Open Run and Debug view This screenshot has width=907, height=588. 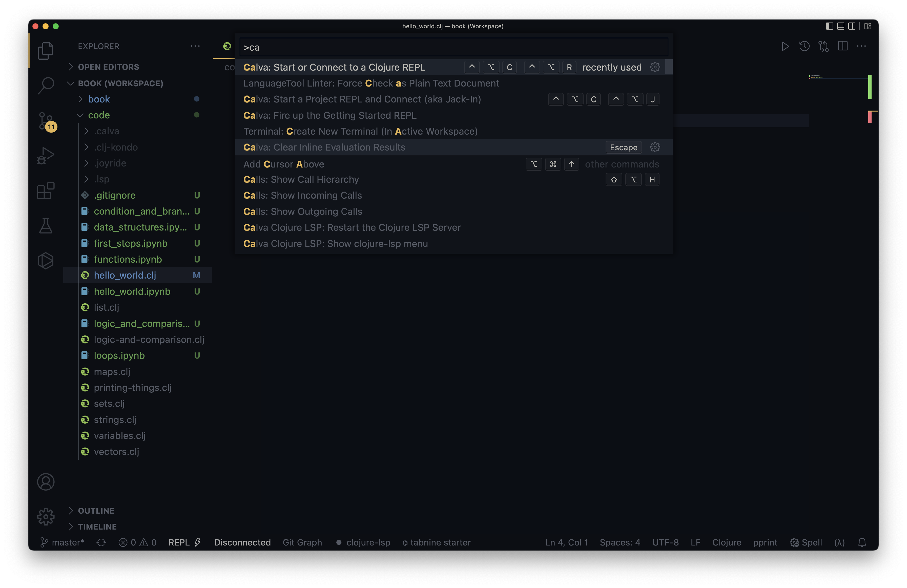(x=46, y=156)
